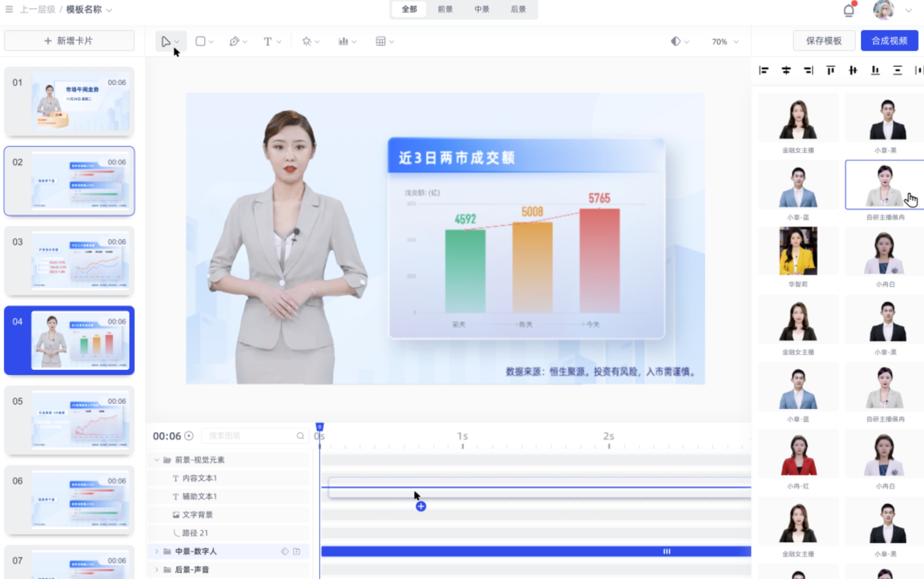Select the pointer selection tool
Screen dimensions: 924x579
[x=165, y=41]
